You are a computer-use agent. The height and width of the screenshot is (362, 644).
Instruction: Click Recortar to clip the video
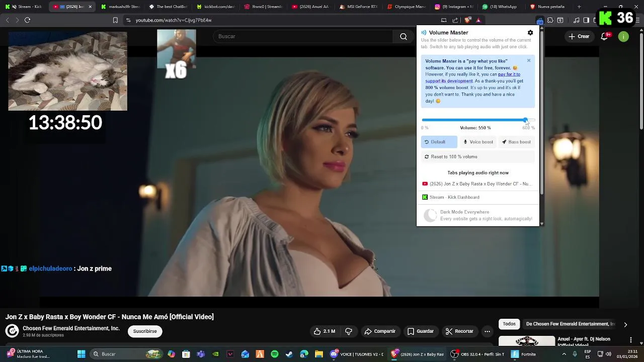click(x=459, y=331)
